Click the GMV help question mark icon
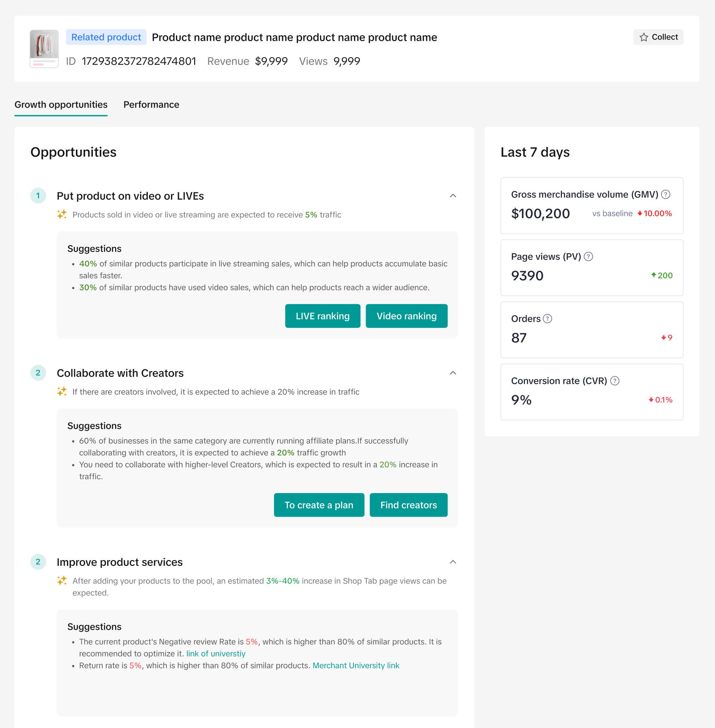Image resolution: width=715 pixels, height=728 pixels. coord(665,194)
